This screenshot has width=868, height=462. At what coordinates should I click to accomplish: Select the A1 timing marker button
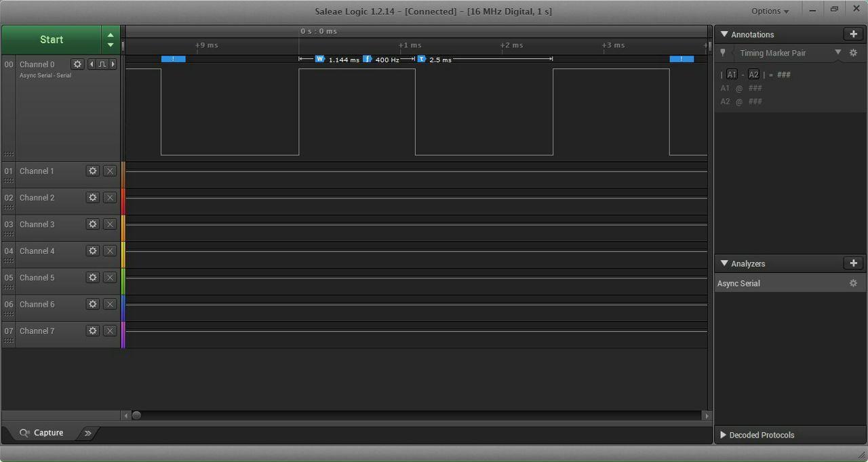pyautogui.click(x=732, y=75)
